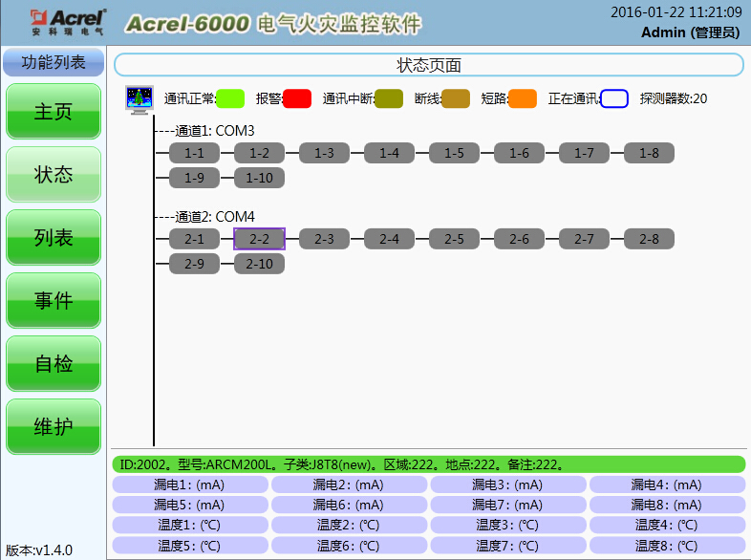The width and height of the screenshot is (751, 560).
Task: Click the green detector info bar ID:2002
Action: (428, 464)
